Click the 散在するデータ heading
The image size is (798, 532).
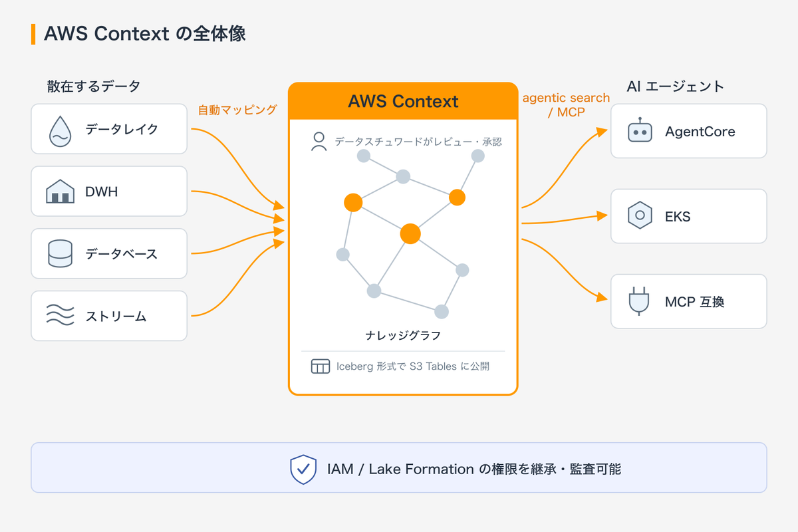[x=94, y=86]
